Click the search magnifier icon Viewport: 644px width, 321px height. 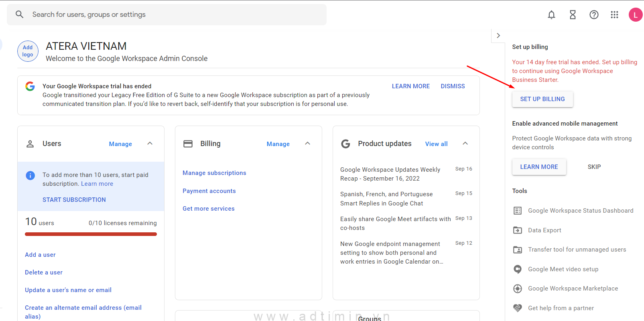[19, 14]
